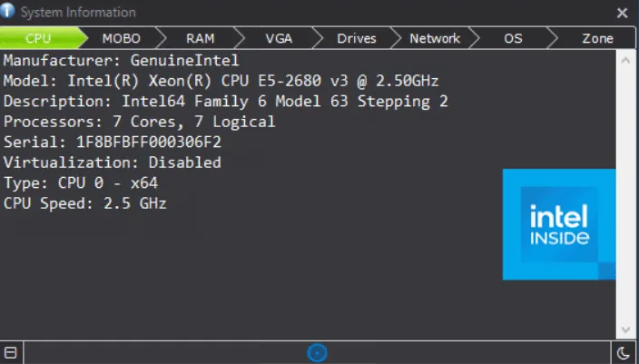Image resolution: width=639 pixels, height=364 pixels.
Task: Click the Virtualization: Disabled line
Action: coord(112,162)
